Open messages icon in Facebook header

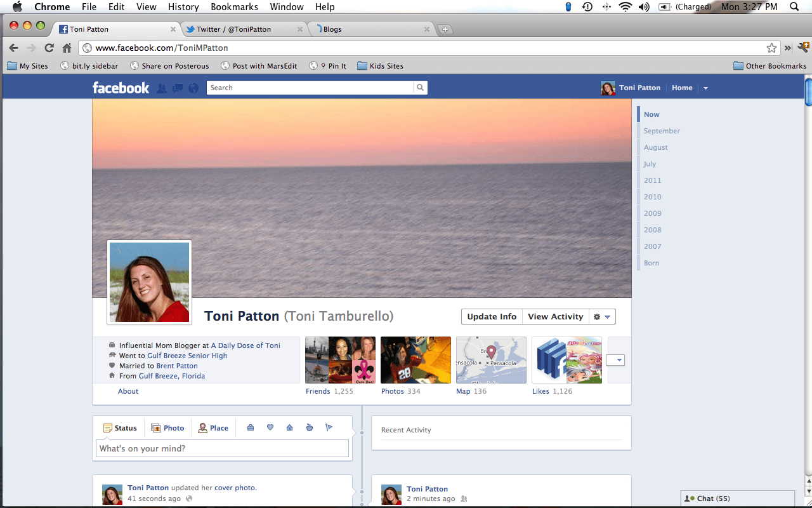(x=178, y=88)
